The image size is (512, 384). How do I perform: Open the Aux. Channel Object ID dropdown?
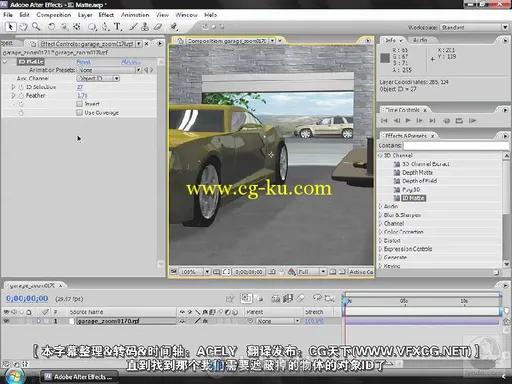pyautogui.click(x=98, y=78)
